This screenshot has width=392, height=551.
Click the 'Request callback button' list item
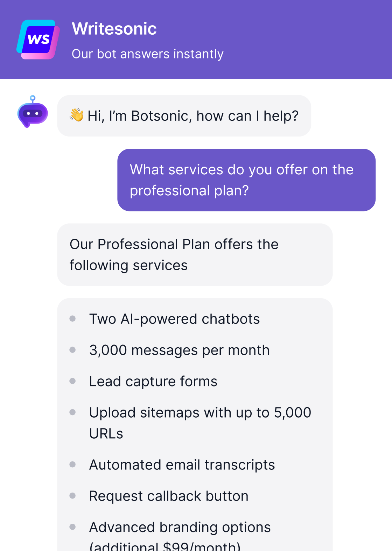click(x=169, y=496)
